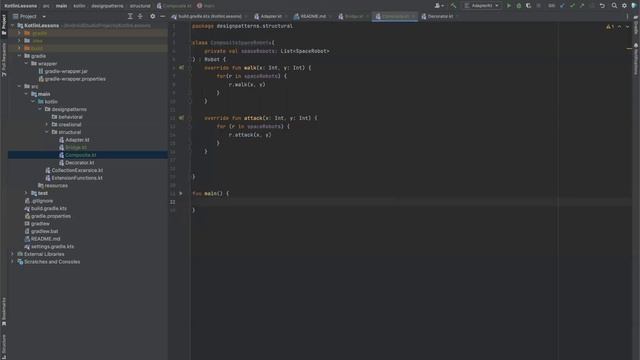Open IDE settings gear at top right
640x360 pixels.
pos(624,6)
